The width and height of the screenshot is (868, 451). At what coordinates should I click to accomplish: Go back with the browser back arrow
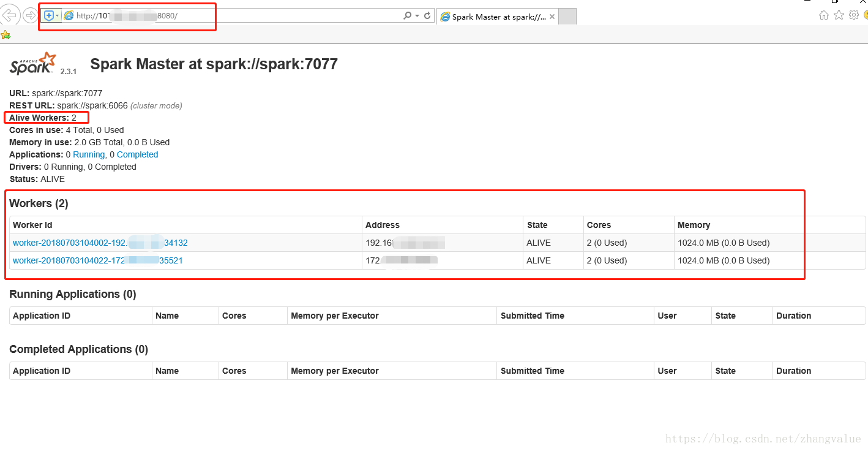tap(11, 15)
